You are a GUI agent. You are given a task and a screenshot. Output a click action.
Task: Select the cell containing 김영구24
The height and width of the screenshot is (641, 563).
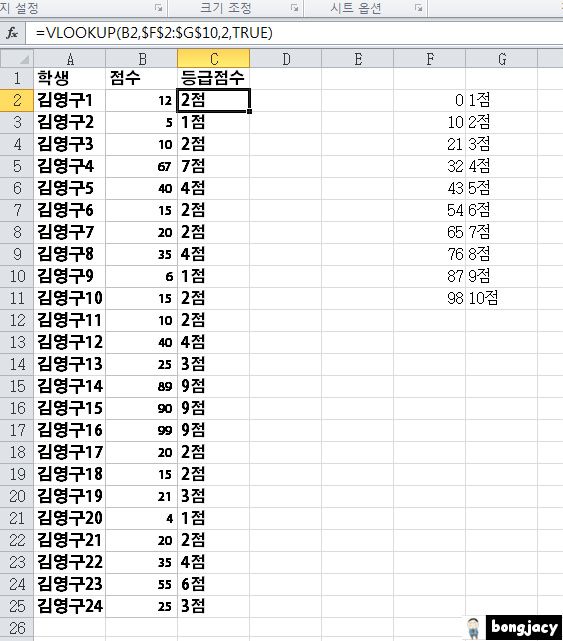coord(70,606)
